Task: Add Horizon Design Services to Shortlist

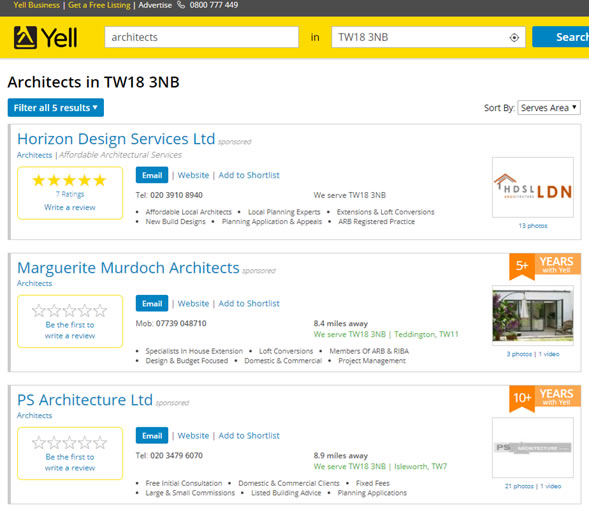Action: [x=249, y=175]
